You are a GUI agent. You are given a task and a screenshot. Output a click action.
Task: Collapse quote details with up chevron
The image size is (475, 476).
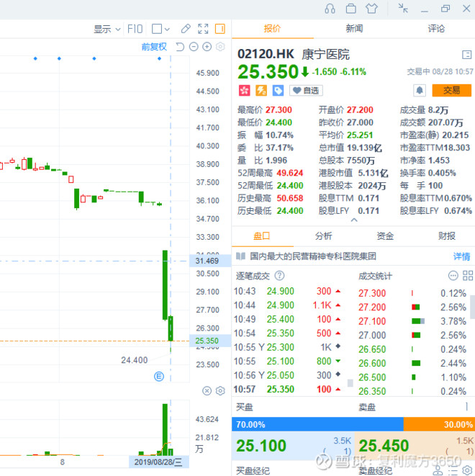[x=354, y=220]
